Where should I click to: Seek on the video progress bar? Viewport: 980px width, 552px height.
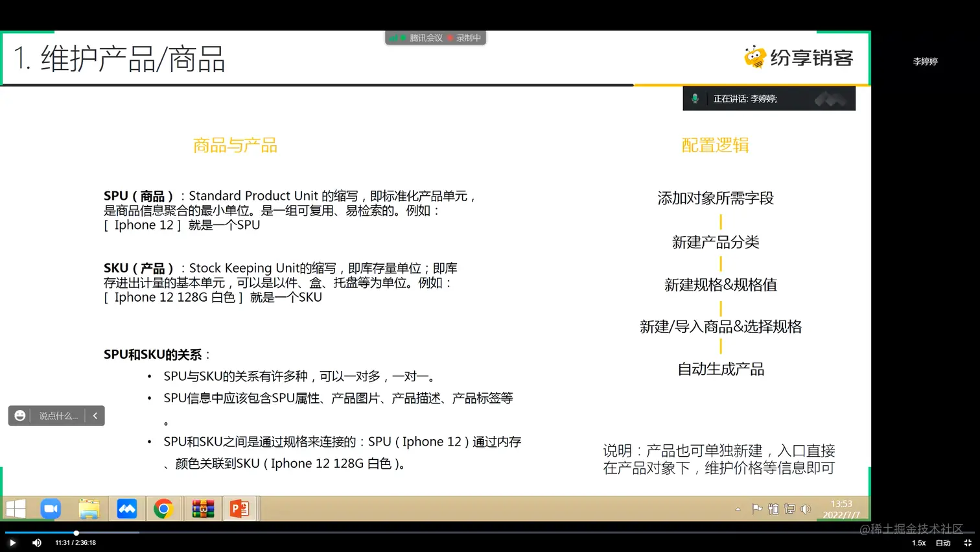[x=490, y=533]
